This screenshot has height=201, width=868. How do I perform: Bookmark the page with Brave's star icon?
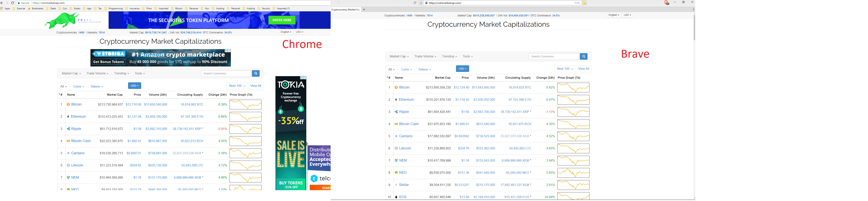click(x=421, y=3)
